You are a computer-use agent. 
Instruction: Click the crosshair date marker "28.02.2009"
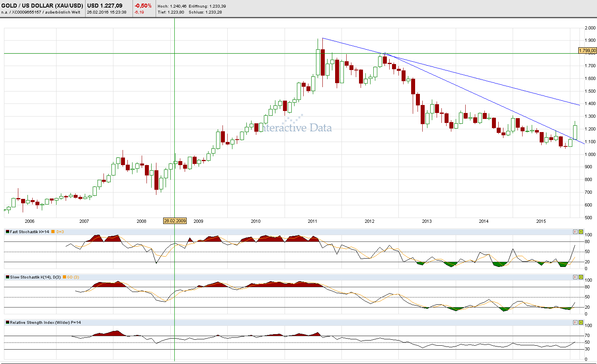point(175,221)
